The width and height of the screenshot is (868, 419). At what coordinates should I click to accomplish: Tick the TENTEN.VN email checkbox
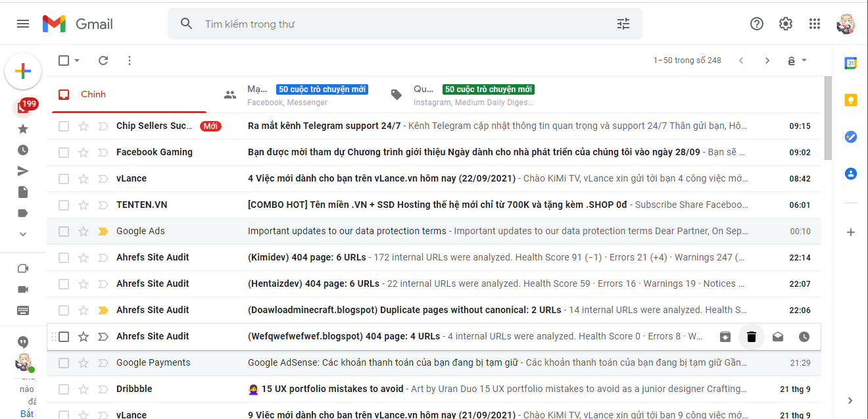[64, 205]
